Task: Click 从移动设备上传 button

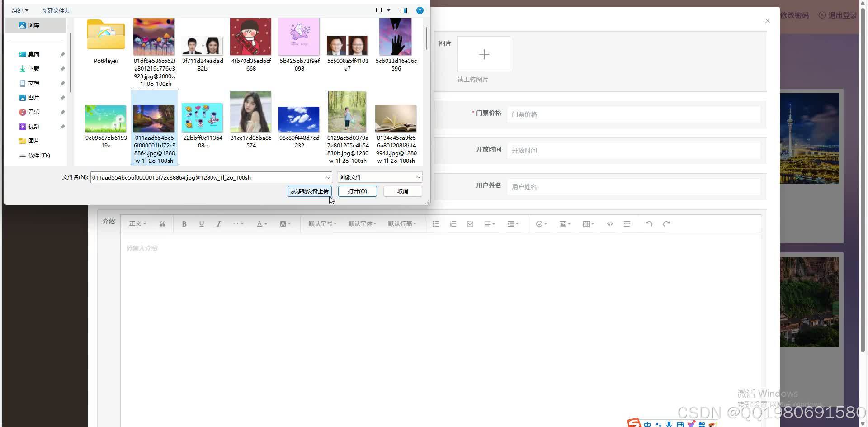Action: point(309,191)
